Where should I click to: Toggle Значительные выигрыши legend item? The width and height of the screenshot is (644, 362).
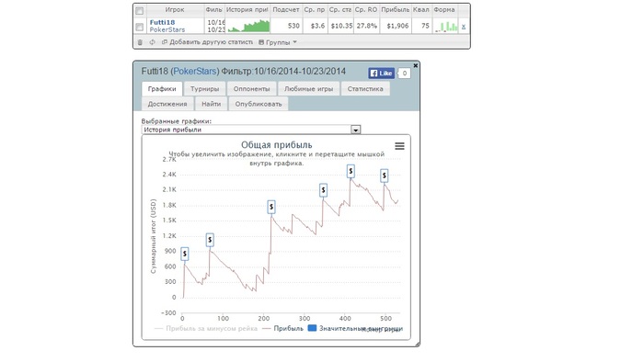[356, 328]
